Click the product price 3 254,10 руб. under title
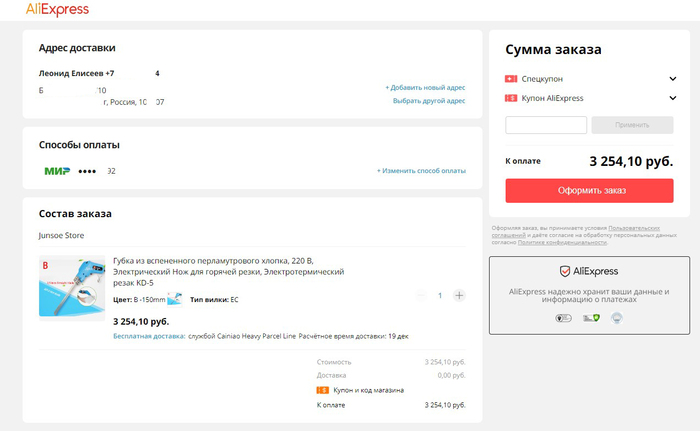The height and width of the screenshot is (431, 700). pyautogui.click(x=141, y=322)
